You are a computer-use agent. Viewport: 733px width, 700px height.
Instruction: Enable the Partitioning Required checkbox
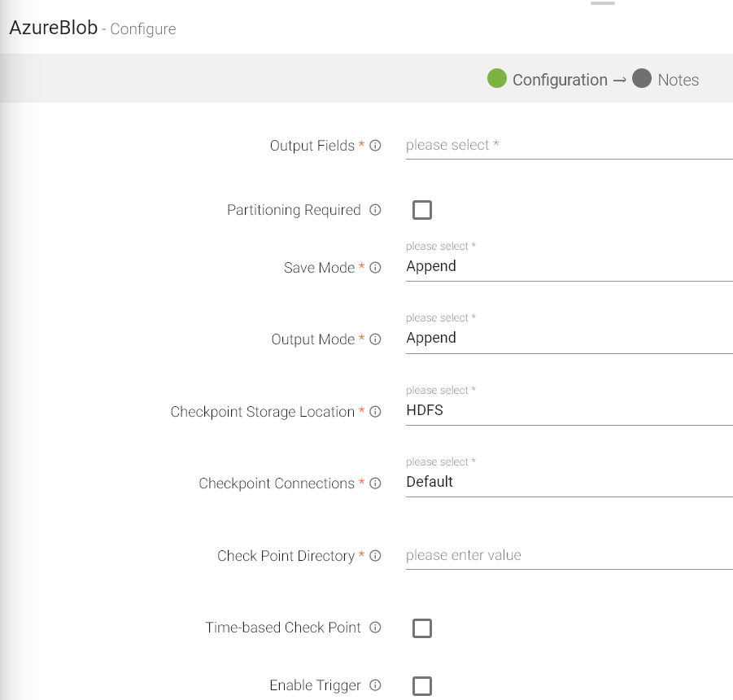tap(421, 210)
